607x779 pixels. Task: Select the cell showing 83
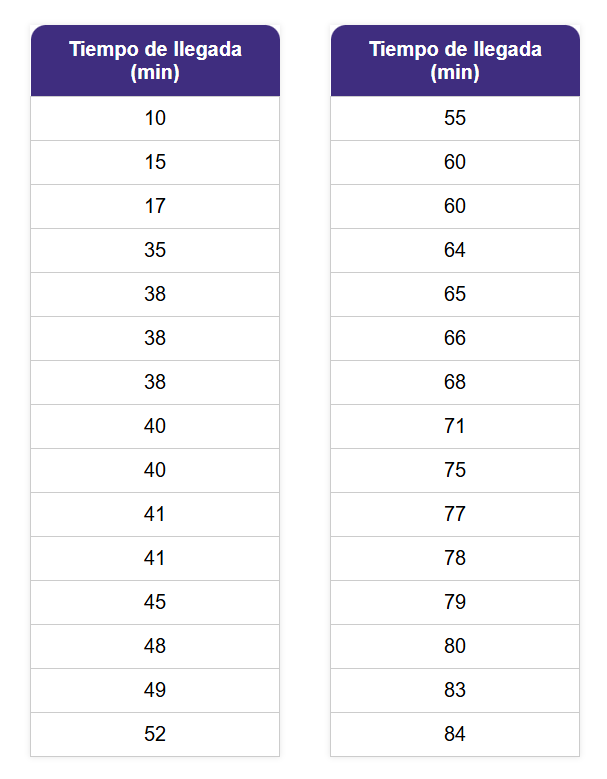coord(455,690)
